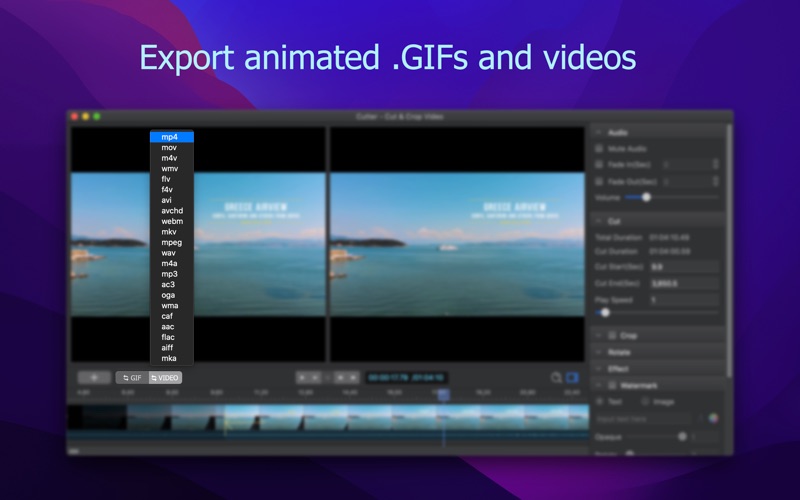Click the Cut End(Sec) input field

coord(684,283)
